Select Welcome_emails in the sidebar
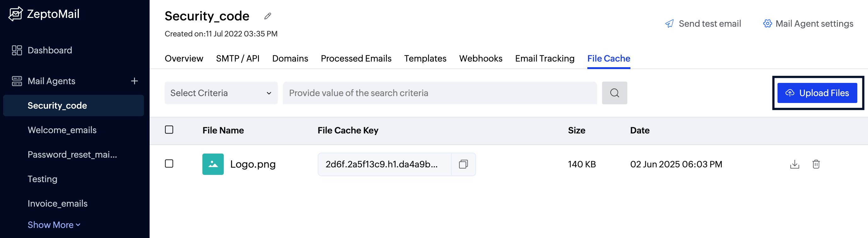This screenshot has width=868, height=238. [62, 130]
